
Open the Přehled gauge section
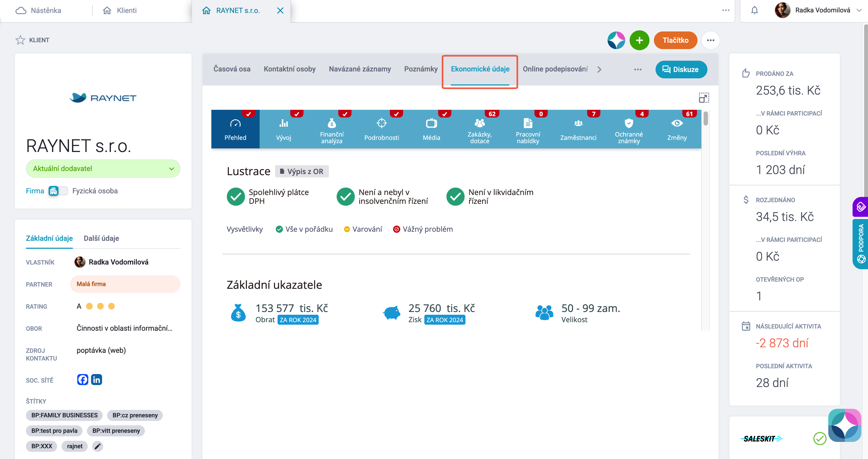(x=235, y=129)
